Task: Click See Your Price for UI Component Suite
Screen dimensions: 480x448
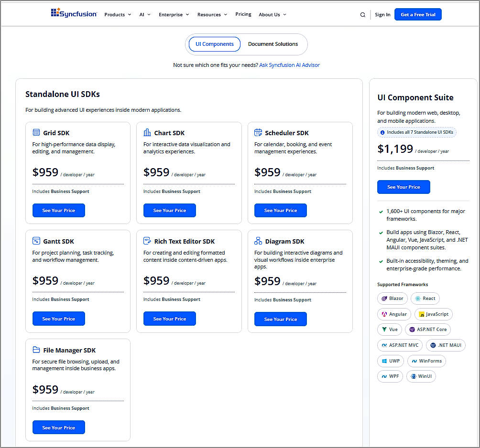Action: point(404,187)
